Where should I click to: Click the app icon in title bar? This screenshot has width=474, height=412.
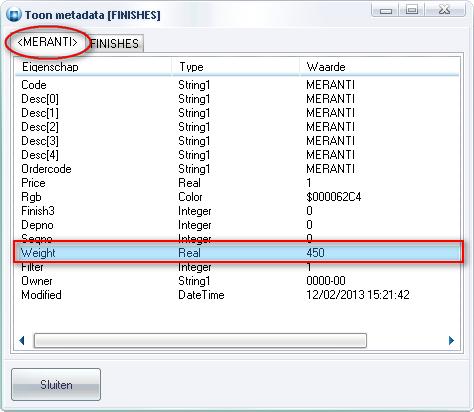click(14, 15)
